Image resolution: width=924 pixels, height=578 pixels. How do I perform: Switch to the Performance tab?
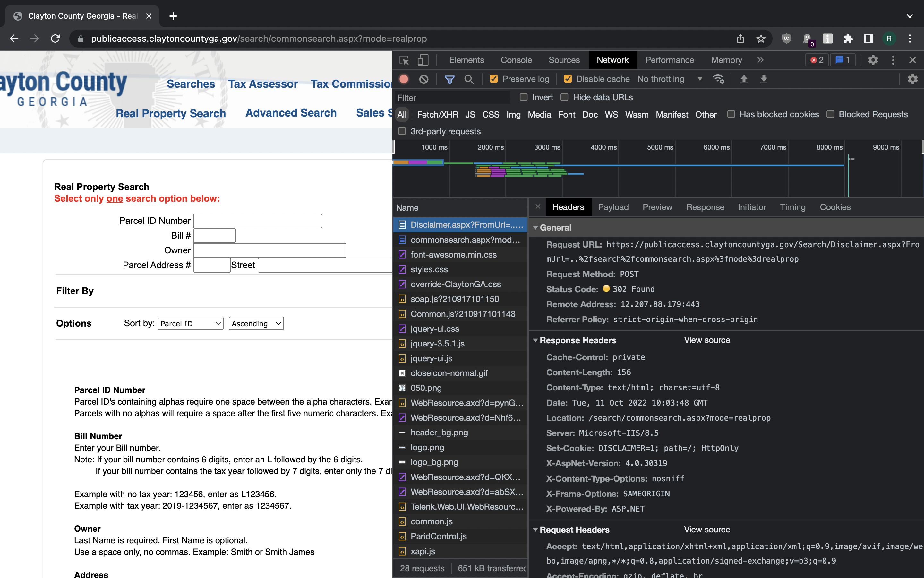(669, 60)
